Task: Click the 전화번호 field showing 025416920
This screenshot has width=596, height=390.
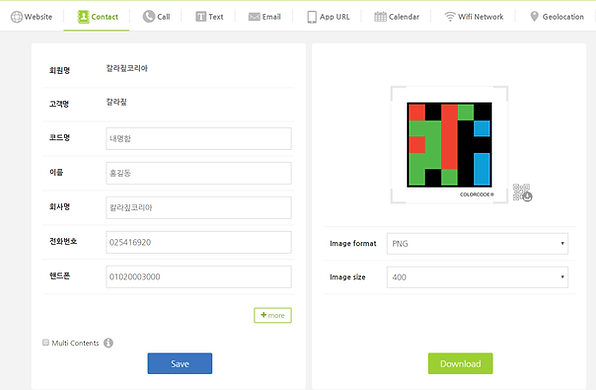Action: pos(199,242)
